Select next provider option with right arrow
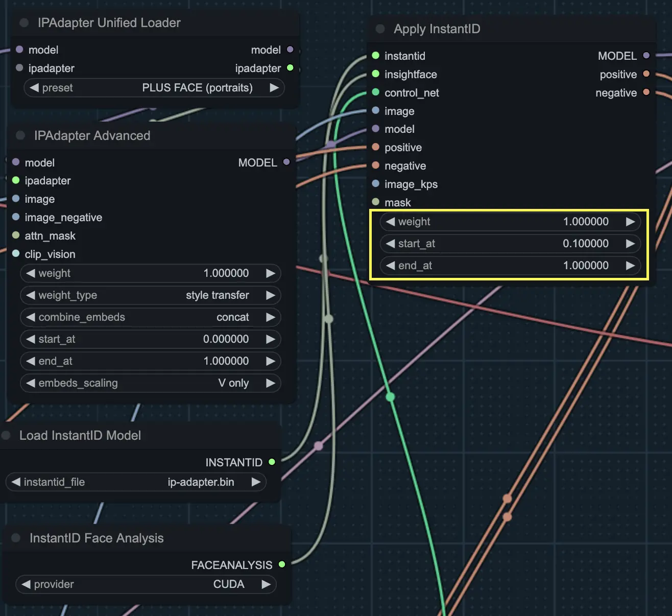 click(266, 584)
